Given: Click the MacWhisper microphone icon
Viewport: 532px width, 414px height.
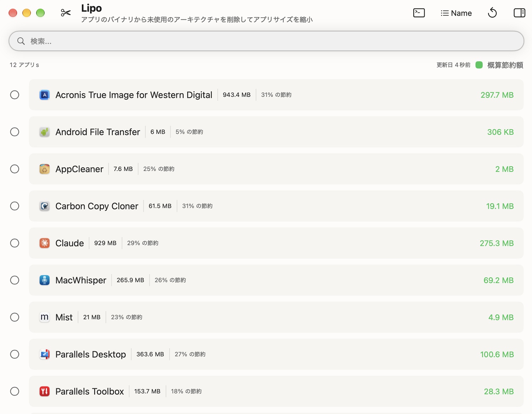Looking at the screenshot, I should click(44, 280).
